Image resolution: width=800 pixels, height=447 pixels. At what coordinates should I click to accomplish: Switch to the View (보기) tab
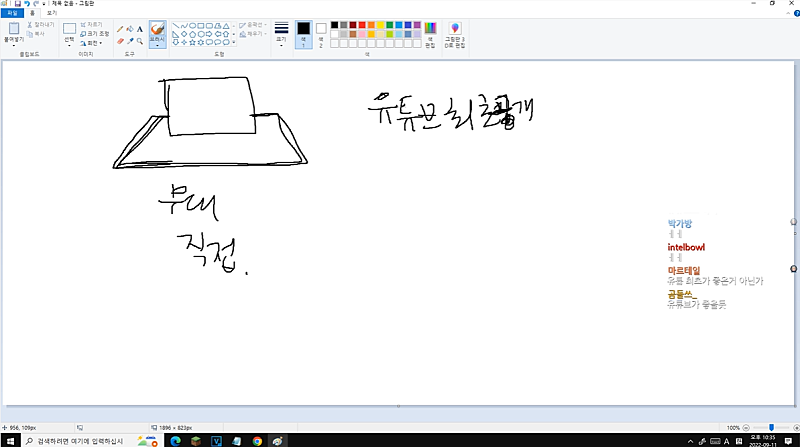pos(51,13)
